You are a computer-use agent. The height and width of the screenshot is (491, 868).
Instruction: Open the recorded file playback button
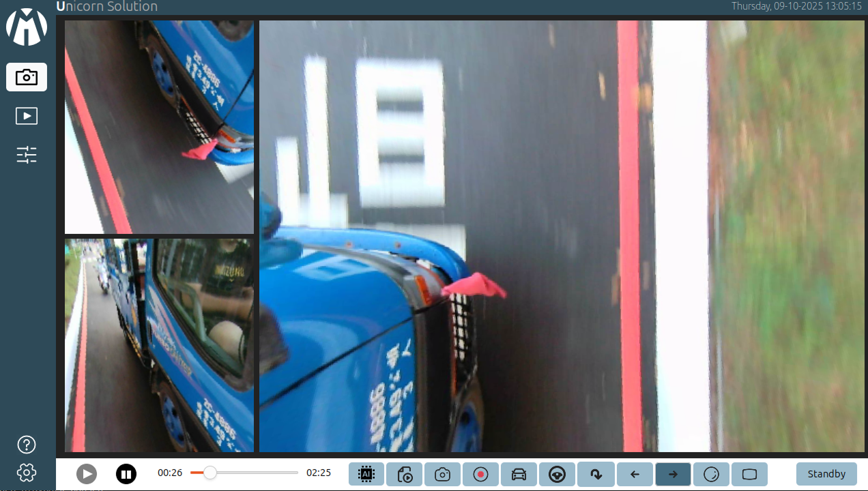(405, 474)
